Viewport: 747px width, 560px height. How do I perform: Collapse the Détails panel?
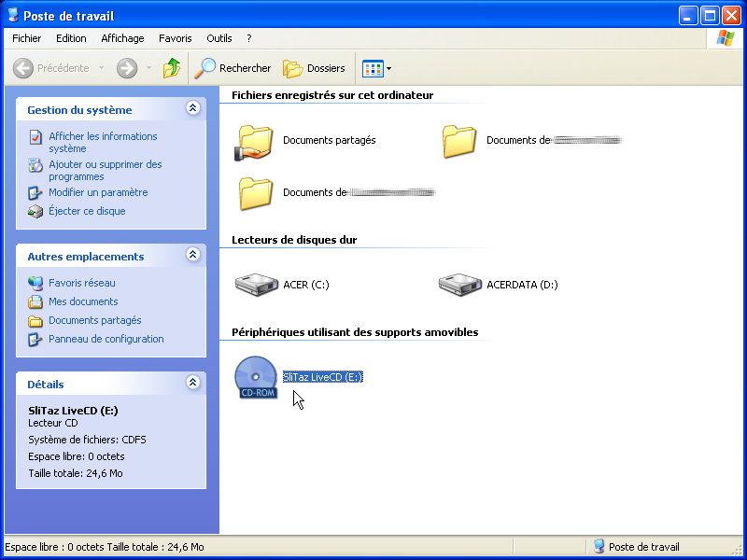click(x=193, y=383)
